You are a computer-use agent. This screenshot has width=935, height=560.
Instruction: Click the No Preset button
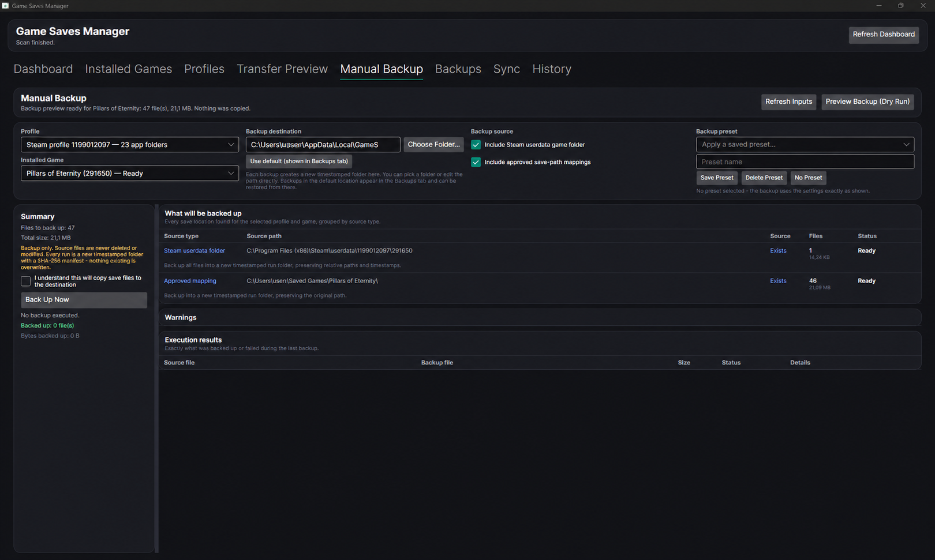[808, 178]
